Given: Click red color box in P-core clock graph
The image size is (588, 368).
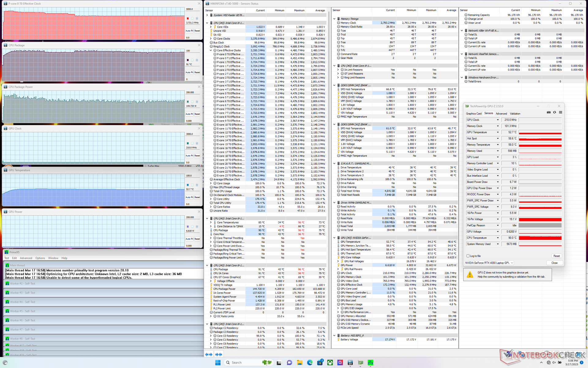Looking at the screenshot, I should [x=188, y=18].
